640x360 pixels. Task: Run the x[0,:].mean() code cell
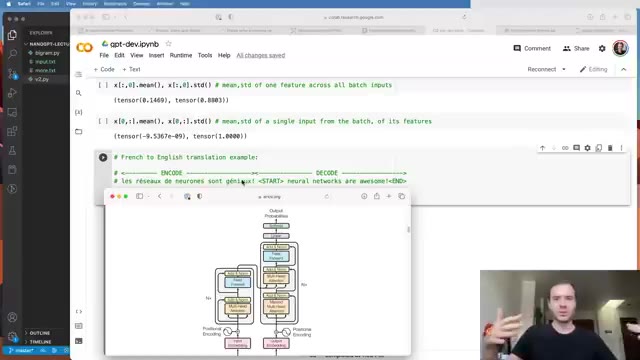click(104, 121)
